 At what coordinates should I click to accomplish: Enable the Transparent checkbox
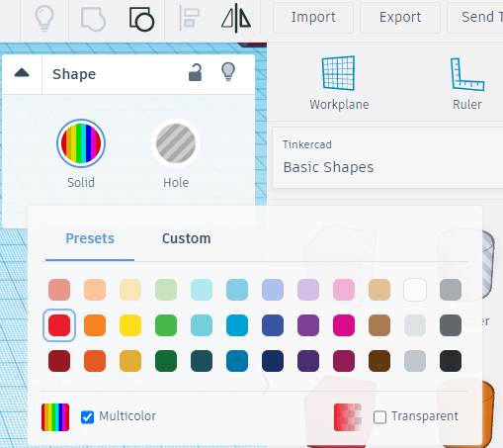[379, 417]
